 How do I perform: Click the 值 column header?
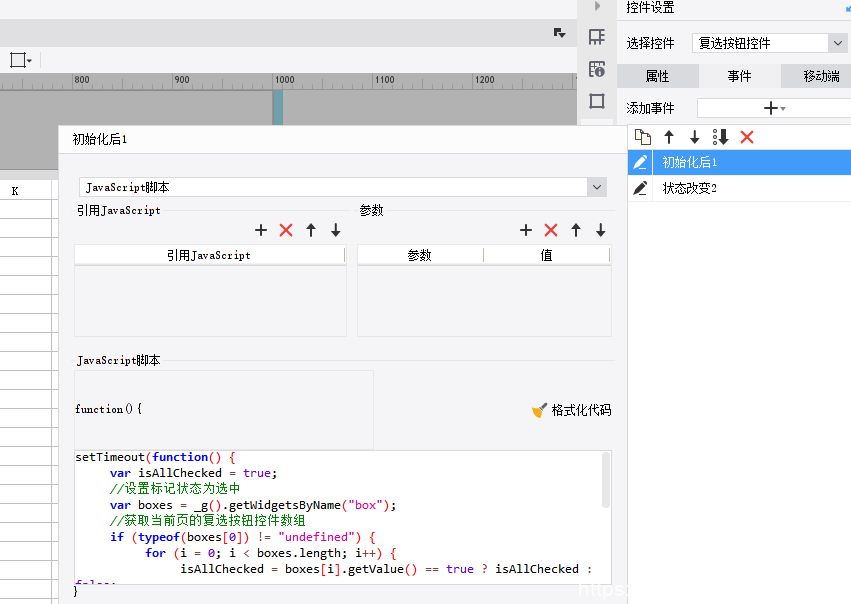pyautogui.click(x=547, y=255)
